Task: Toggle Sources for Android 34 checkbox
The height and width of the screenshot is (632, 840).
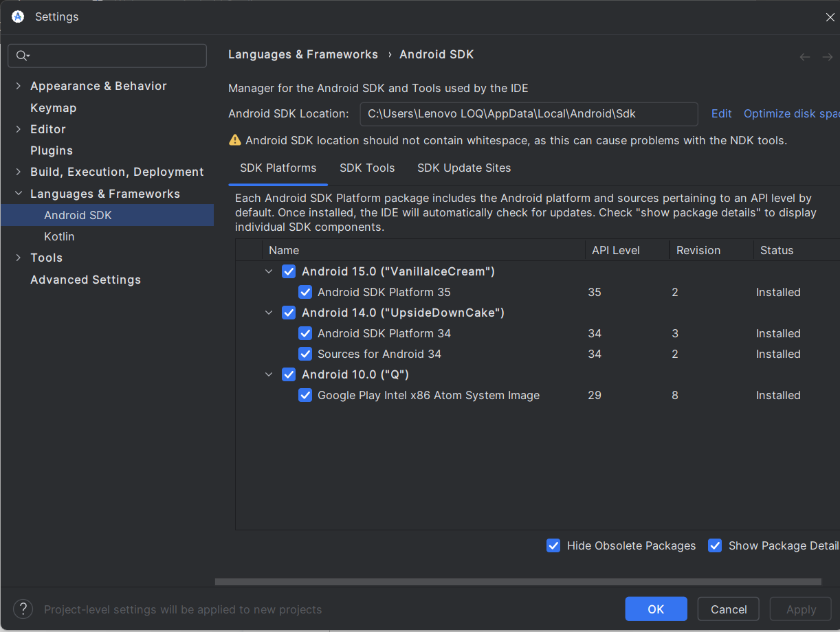Action: [x=305, y=354]
